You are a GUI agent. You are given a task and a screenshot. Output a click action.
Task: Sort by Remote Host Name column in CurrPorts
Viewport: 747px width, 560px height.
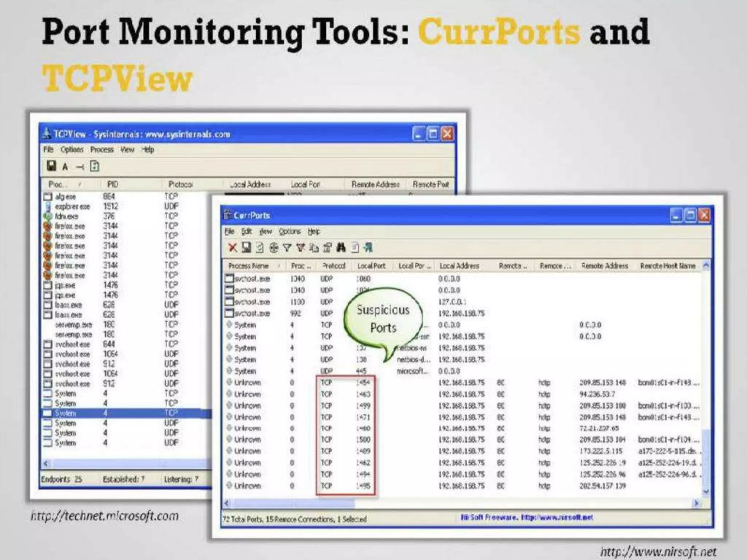click(x=668, y=266)
